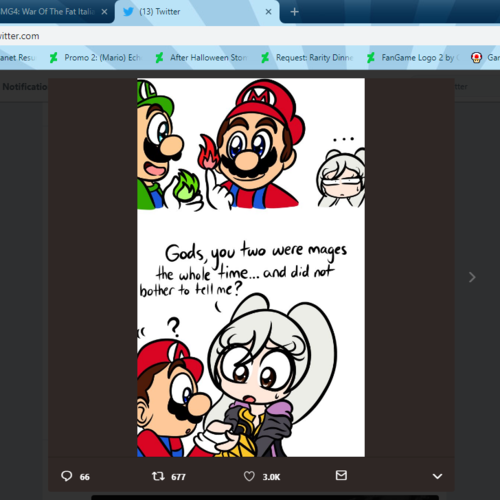Click the 677 retweets count
This screenshot has height=500, width=500.
pyautogui.click(x=178, y=477)
